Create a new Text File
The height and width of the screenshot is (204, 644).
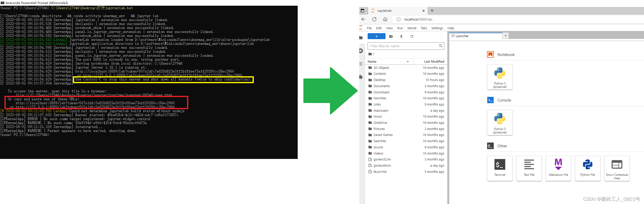pos(529,168)
